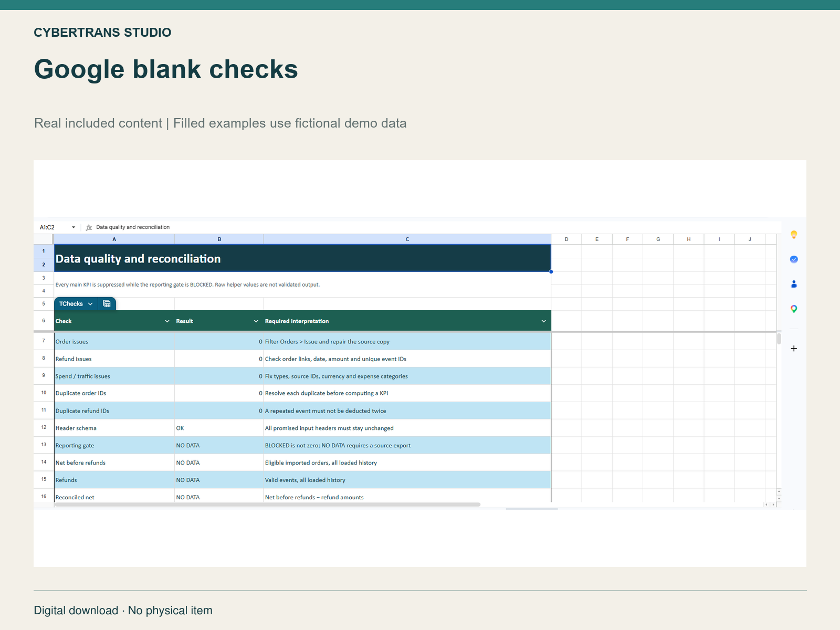Click the 'Data quality and reconciliation' title cell

pyautogui.click(x=302, y=258)
